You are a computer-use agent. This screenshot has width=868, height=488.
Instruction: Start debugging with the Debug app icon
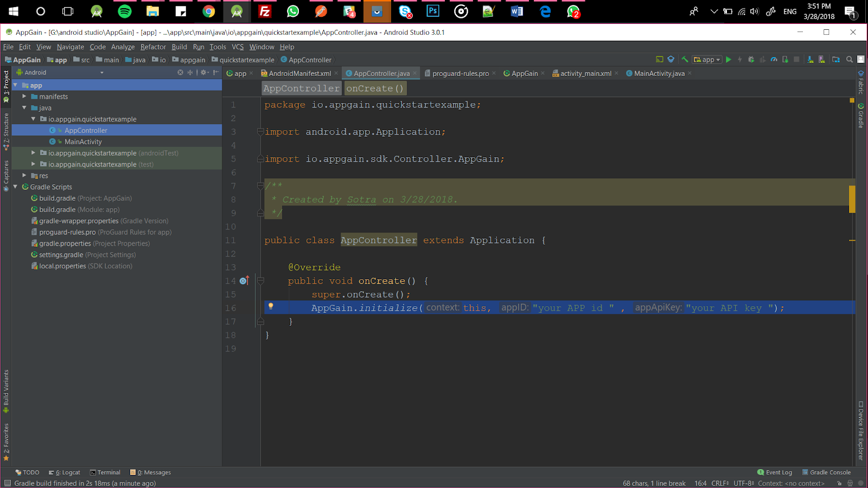(x=751, y=60)
